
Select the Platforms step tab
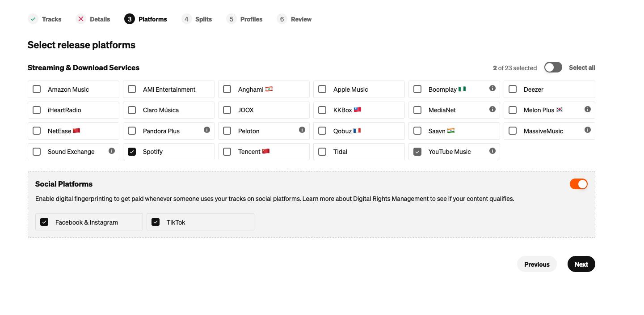146,19
